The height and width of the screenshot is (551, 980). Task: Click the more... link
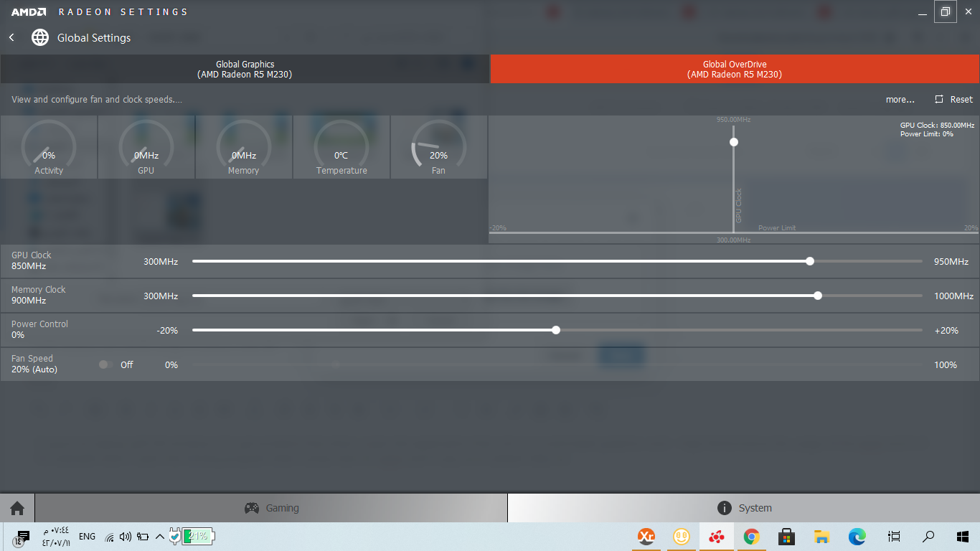[x=900, y=100]
